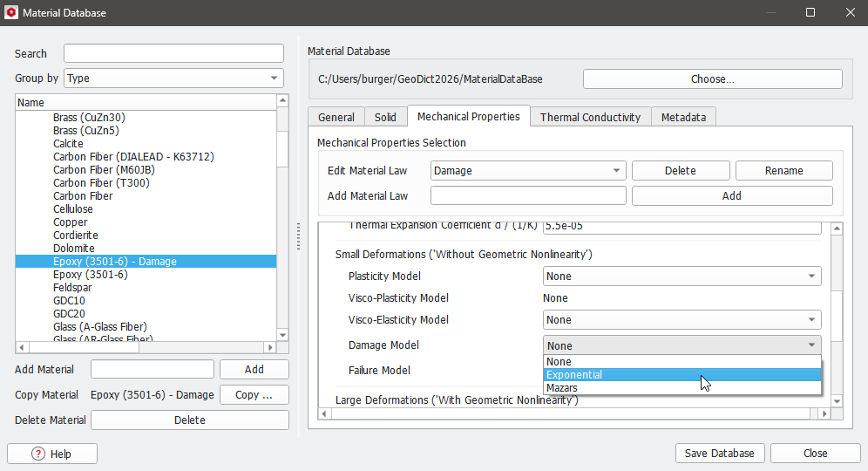
Task: Click the Material Database app icon
Action: tap(11, 12)
